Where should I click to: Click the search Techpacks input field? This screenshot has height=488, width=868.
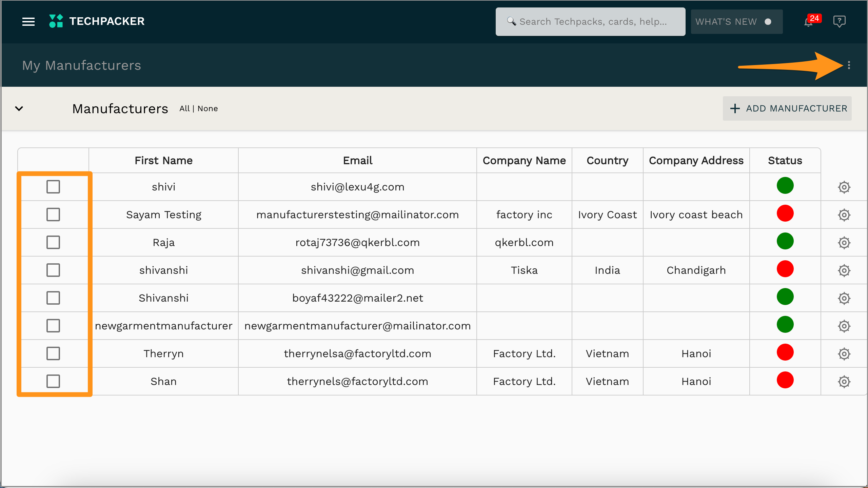[x=590, y=22]
